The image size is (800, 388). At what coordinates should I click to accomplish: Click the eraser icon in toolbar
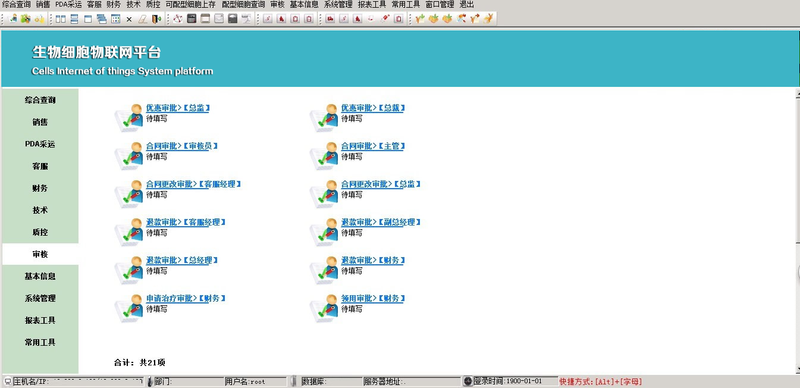coord(142,19)
